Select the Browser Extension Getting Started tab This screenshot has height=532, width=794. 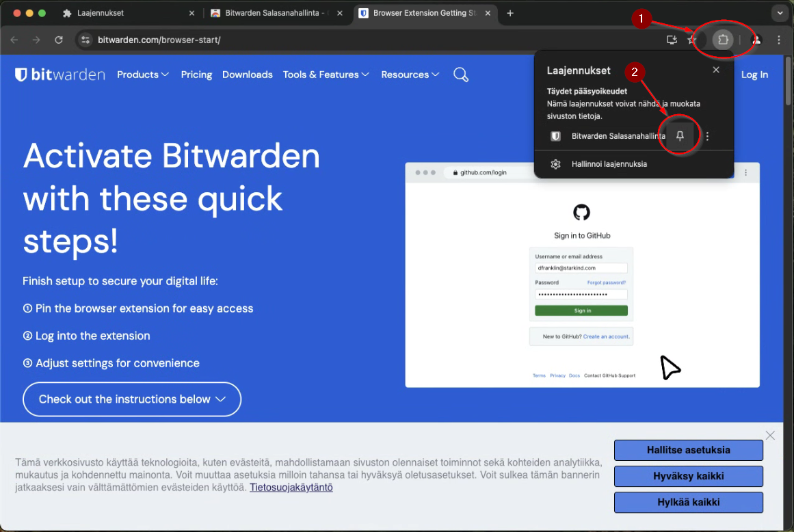[x=424, y=13]
